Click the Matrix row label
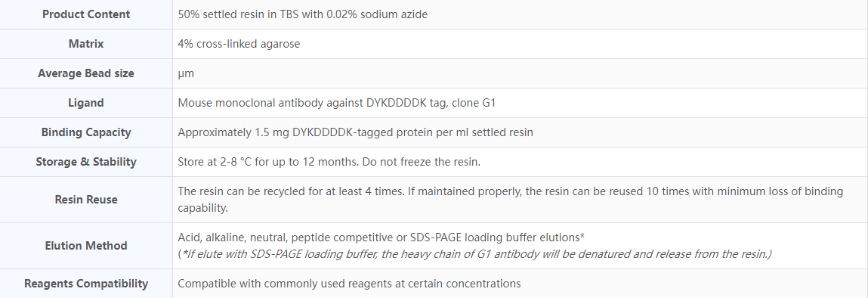 86,44
